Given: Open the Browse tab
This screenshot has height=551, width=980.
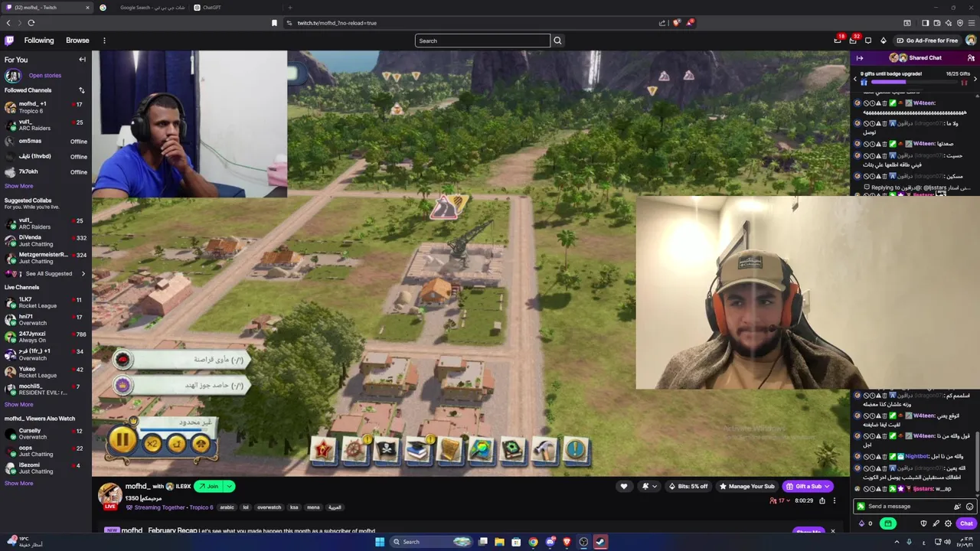Looking at the screenshot, I should (x=77, y=41).
